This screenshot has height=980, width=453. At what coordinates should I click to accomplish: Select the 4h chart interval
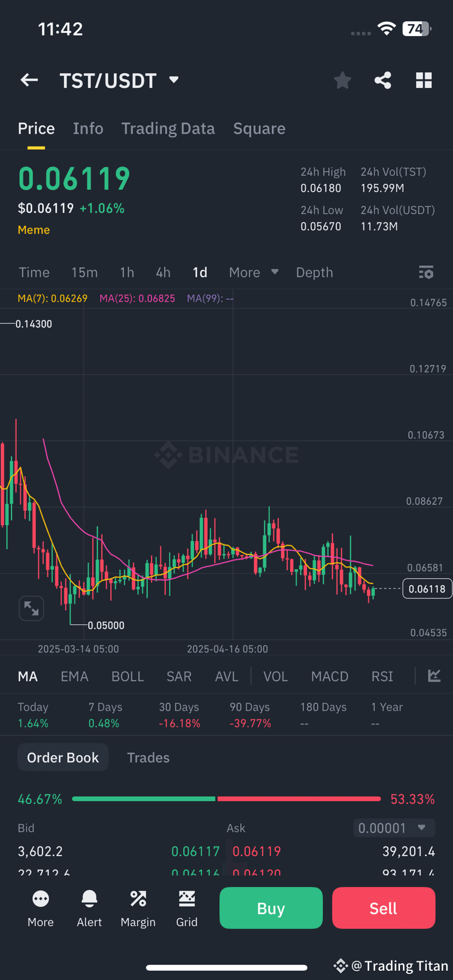pos(163,272)
